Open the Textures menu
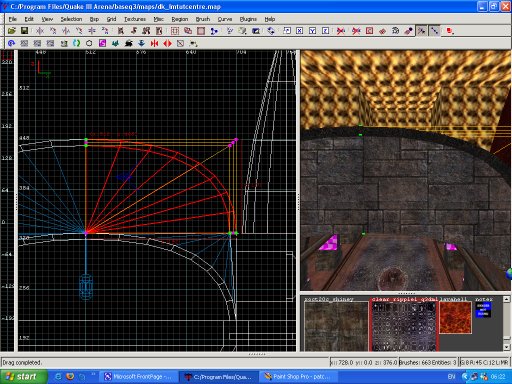Viewport: 512px width, 384px height. 135,19
